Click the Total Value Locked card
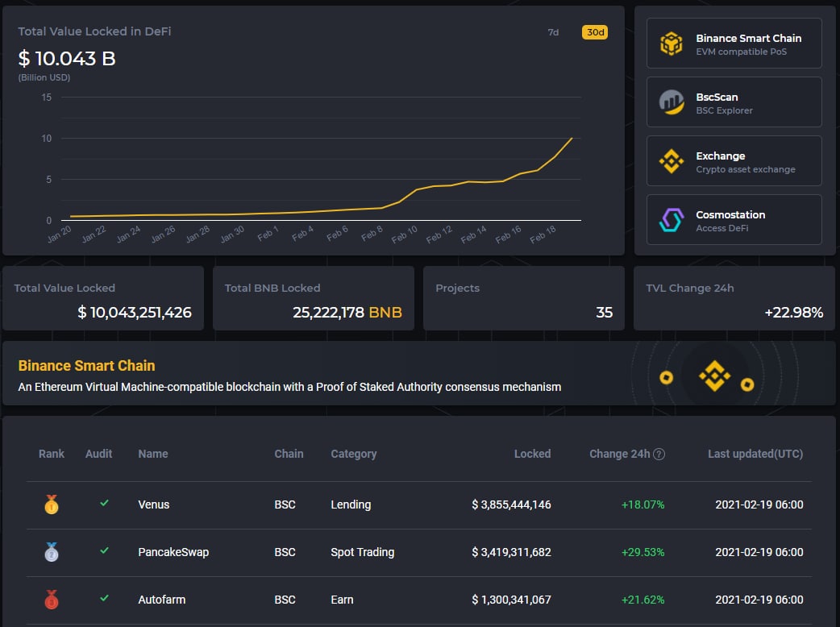 click(x=103, y=299)
